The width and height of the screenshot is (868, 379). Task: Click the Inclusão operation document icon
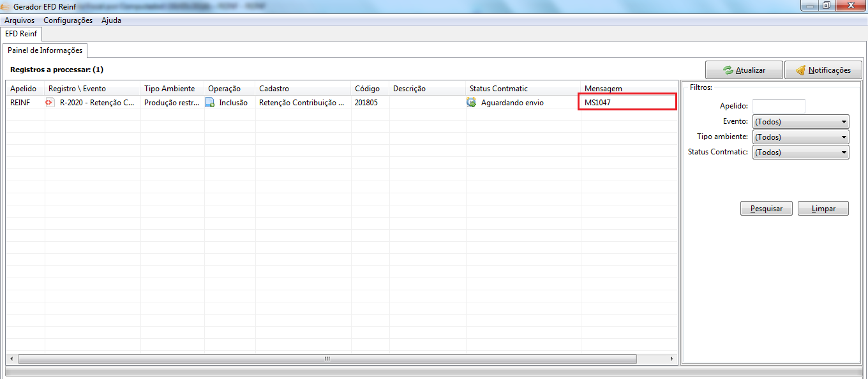[x=209, y=102]
